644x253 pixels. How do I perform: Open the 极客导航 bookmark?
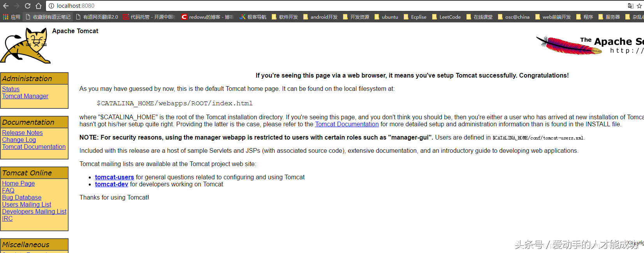[x=253, y=17]
